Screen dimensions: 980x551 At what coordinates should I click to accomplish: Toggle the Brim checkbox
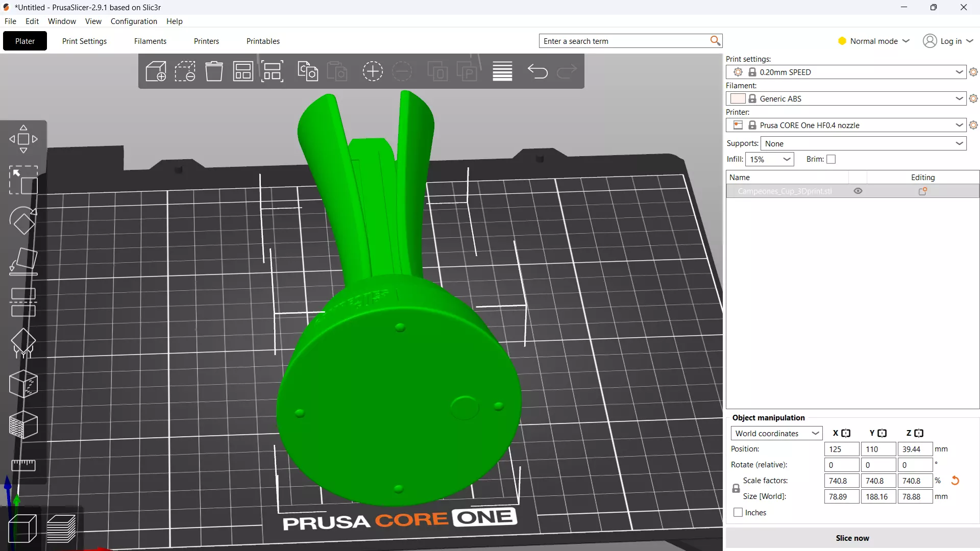point(831,159)
